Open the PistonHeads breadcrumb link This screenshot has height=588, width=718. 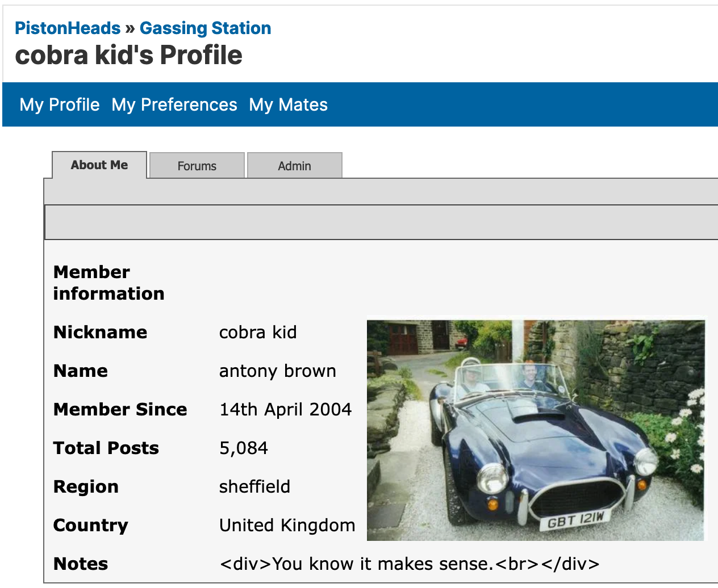pos(68,28)
